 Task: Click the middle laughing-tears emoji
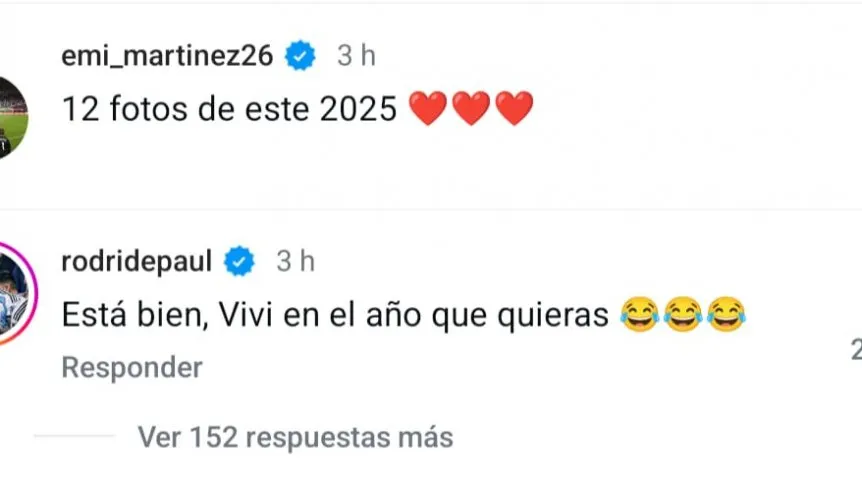[680, 317]
